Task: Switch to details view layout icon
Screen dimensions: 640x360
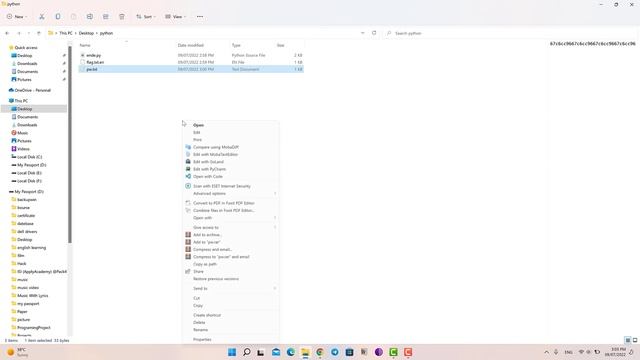Action: pyautogui.click(x=628, y=340)
